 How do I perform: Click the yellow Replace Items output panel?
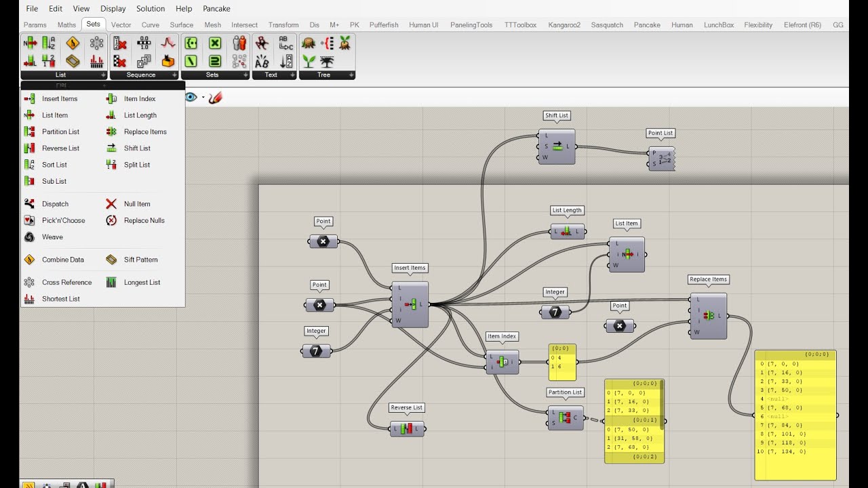click(795, 415)
